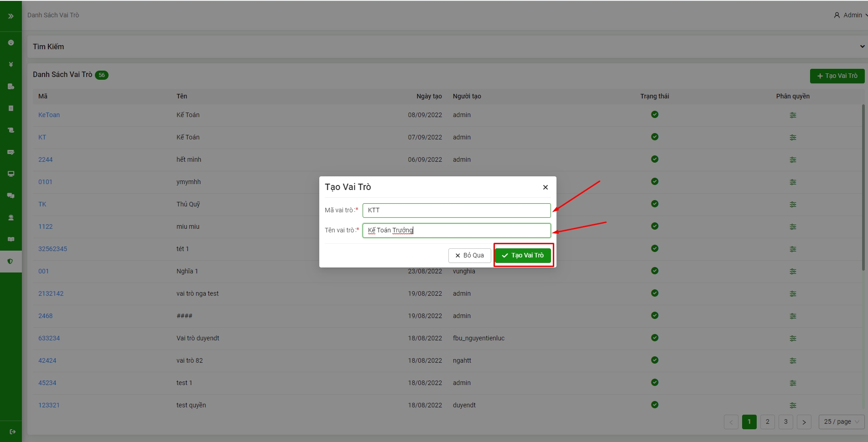Open permission settings for role 2132142
Screen dimensions: 868x442
pyautogui.click(x=793, y=294)
